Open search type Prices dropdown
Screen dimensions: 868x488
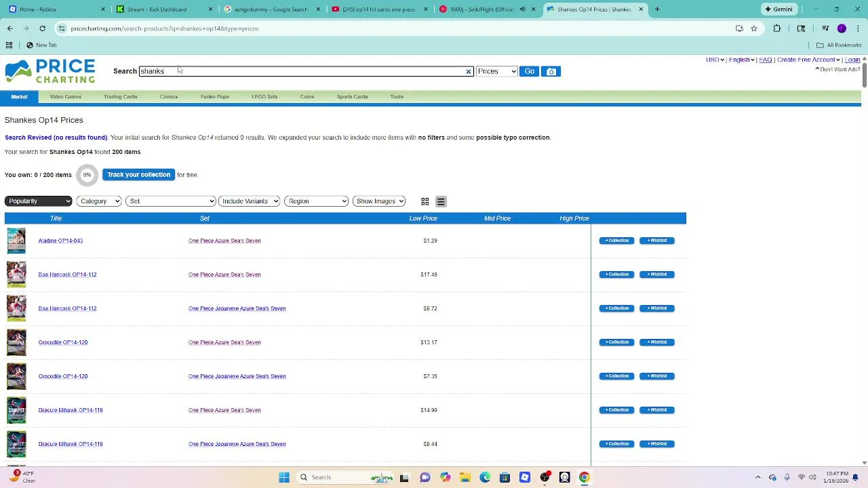tap(496, 71)
